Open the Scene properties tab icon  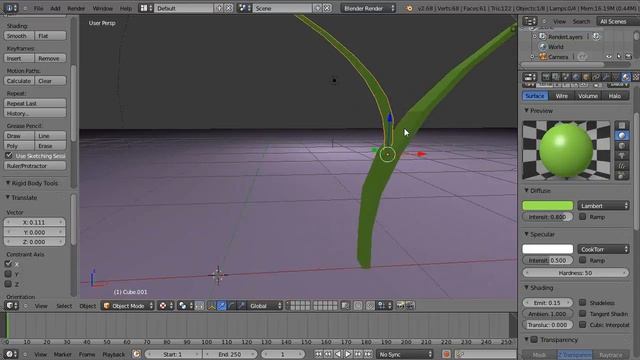pyautogui.click(x=566, y=77)
